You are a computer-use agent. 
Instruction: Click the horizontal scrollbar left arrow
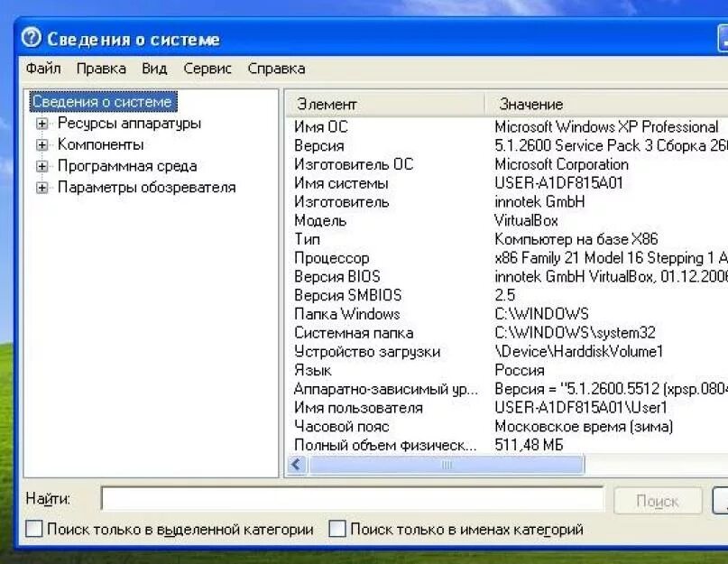[297, 465]
